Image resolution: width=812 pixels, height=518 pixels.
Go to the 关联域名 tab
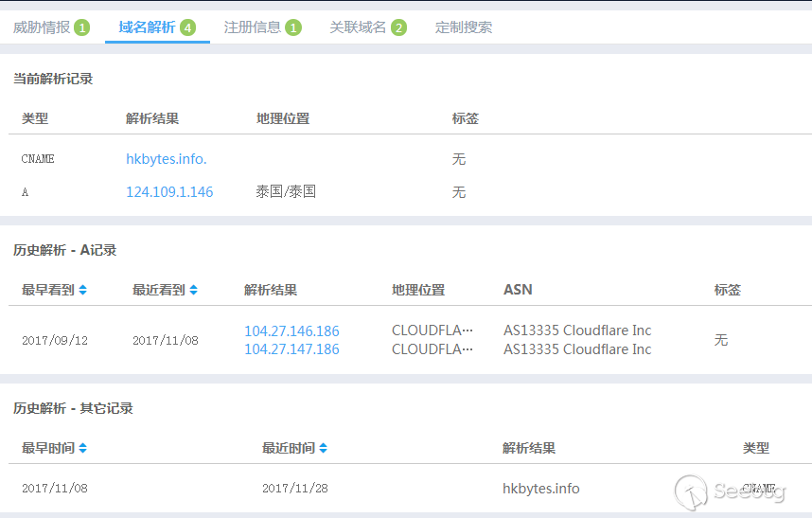(x=358, y=27)
